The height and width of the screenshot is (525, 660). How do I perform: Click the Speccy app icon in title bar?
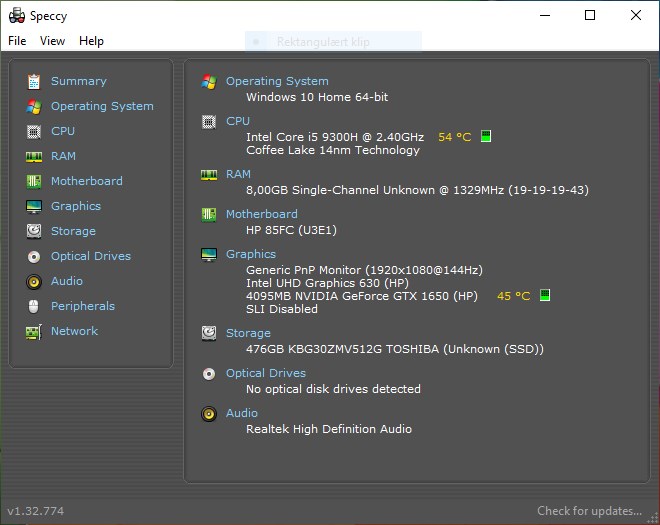pos(17,16)
